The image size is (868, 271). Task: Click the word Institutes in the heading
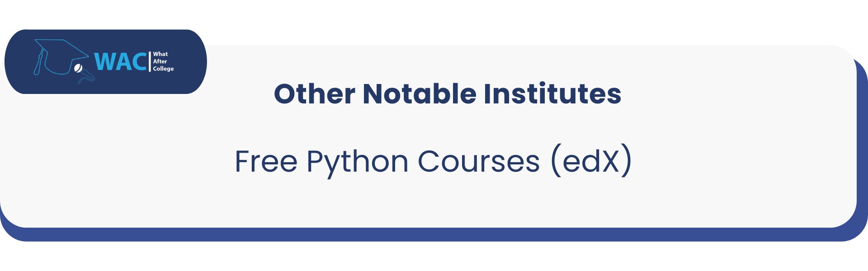pos(552,93)
